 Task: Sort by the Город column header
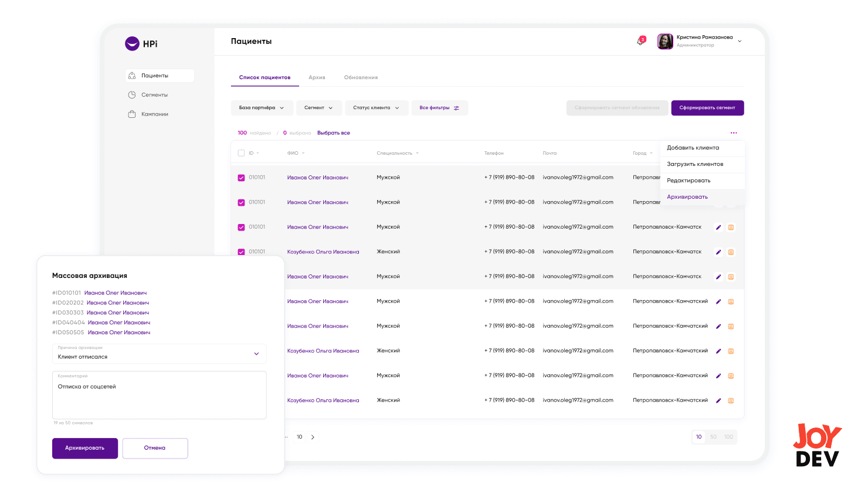tap(642, 153)
